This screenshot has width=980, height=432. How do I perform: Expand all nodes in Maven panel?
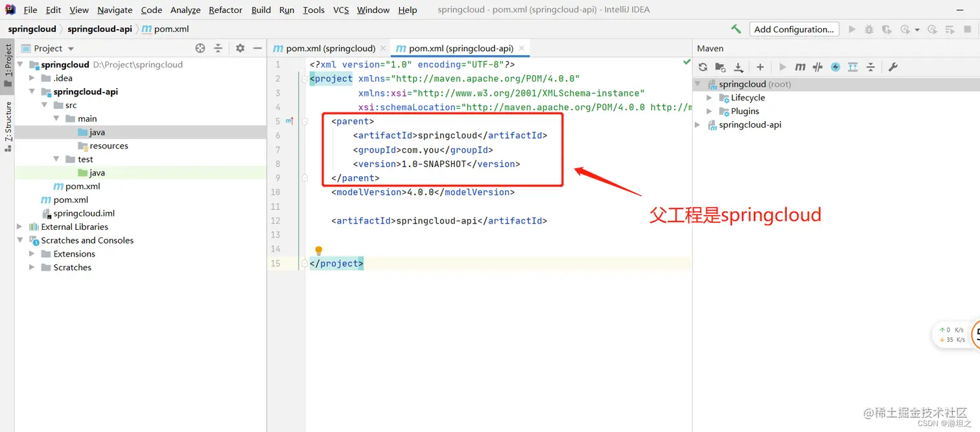pyautogui.click(x=853, y=67)
